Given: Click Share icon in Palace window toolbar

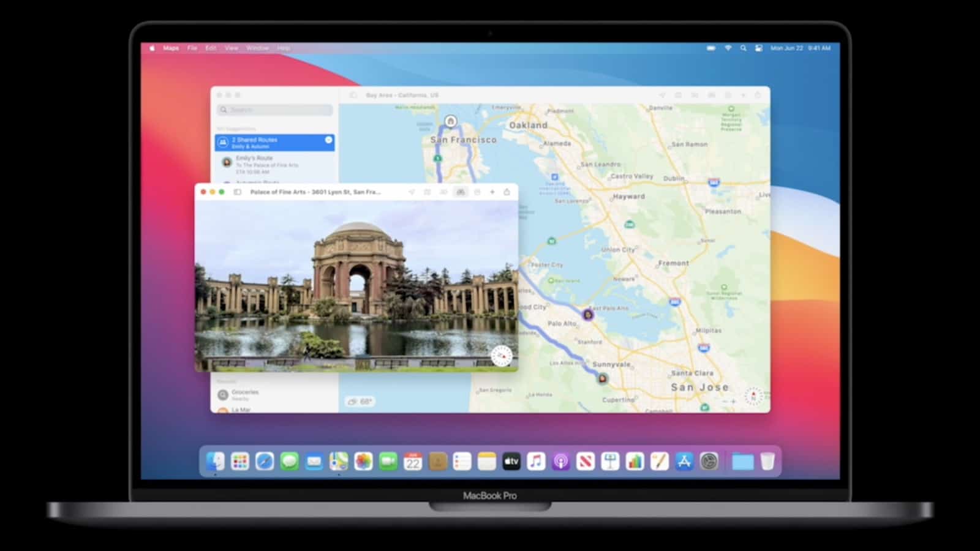Looking at the screenshot, I should click(x=507, y=192).
